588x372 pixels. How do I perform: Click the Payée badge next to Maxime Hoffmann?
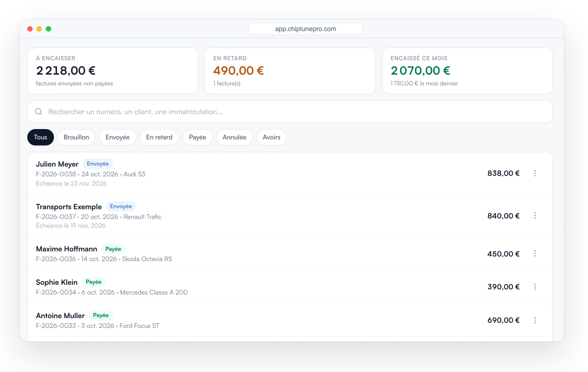(113, 249)
